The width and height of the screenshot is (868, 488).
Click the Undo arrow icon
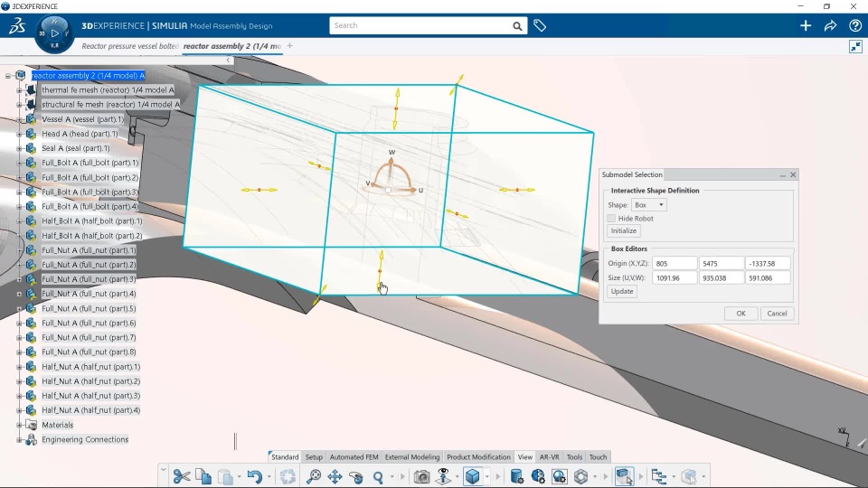(x=255, y=476)
